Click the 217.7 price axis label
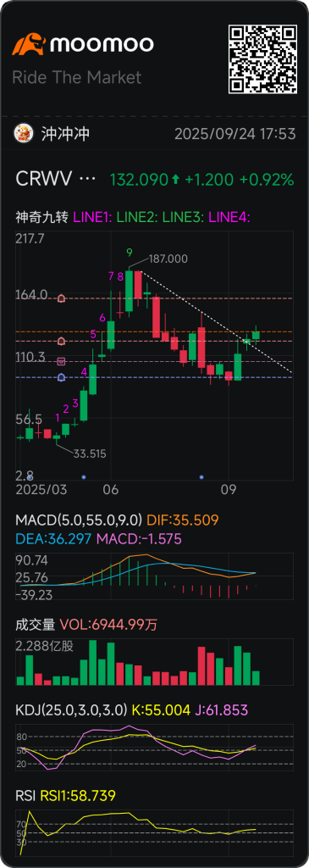Image resolution: width=309 pixels, height=868 pixels. (30, 239)
